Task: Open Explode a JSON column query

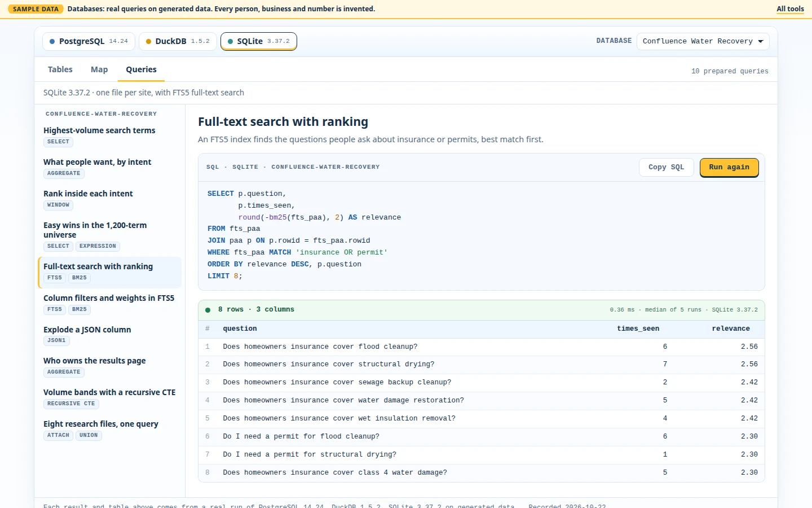Action: [x=110, y=335]
